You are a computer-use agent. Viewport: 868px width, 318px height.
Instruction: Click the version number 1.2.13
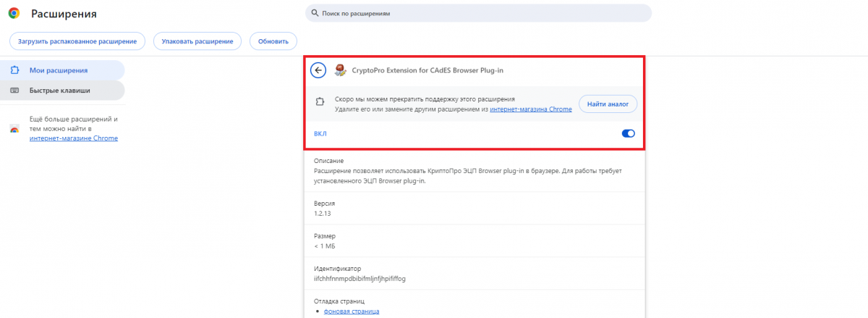tap(322, 214)
